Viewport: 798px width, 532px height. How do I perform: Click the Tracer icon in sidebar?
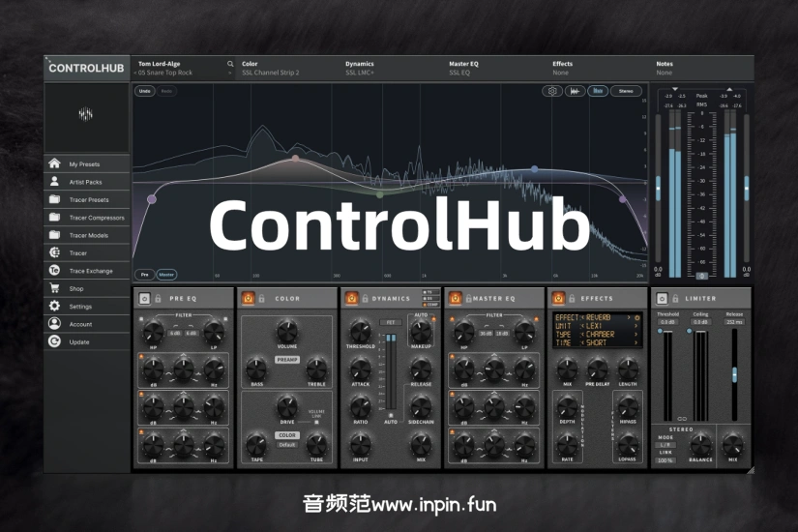pyautogui.click(x=54, y=252)
